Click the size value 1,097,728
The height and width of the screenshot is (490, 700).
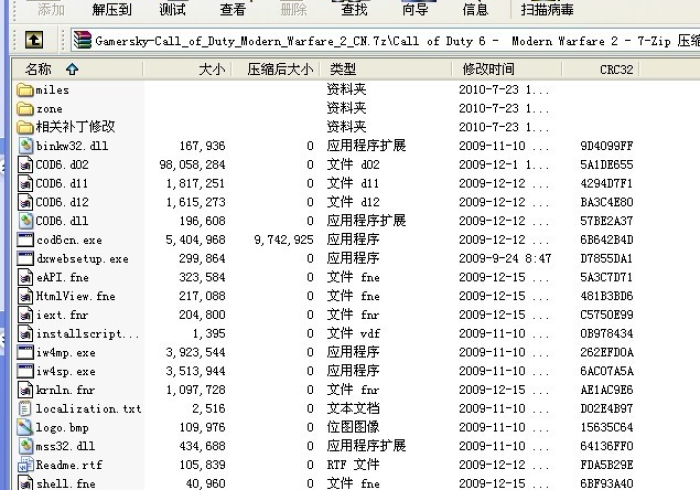tap(196, 390)
